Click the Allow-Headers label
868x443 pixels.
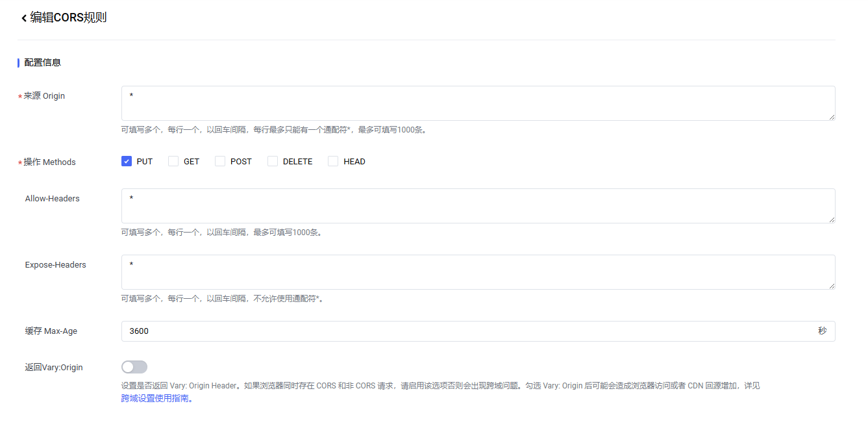(x=53, y=198)
